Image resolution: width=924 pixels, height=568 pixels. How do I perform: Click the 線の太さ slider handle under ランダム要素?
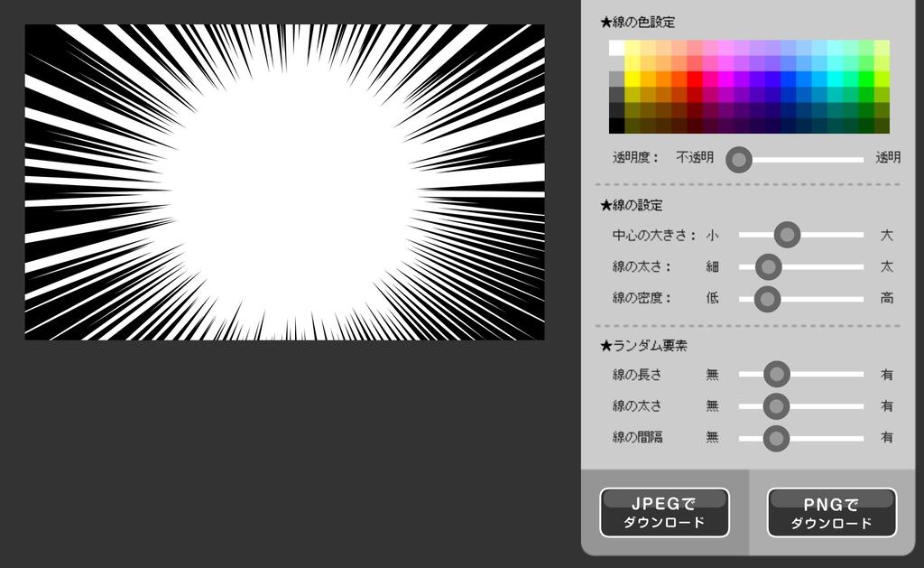(x=776, y=405)
